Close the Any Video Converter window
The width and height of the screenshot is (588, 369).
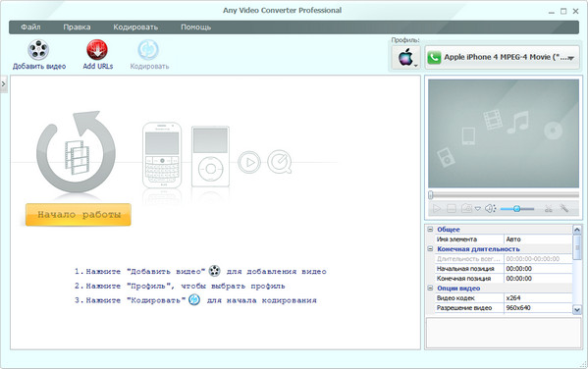point(575,11)
